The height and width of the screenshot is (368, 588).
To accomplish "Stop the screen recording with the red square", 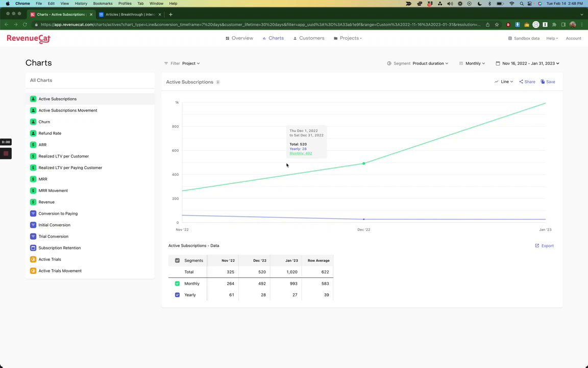I will tap(6, 153).
